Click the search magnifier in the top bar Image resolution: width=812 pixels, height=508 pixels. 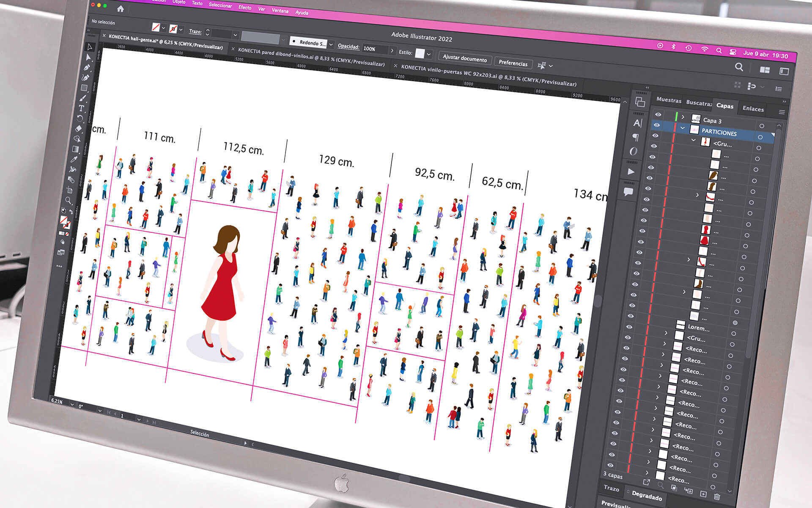coord(739,67)
